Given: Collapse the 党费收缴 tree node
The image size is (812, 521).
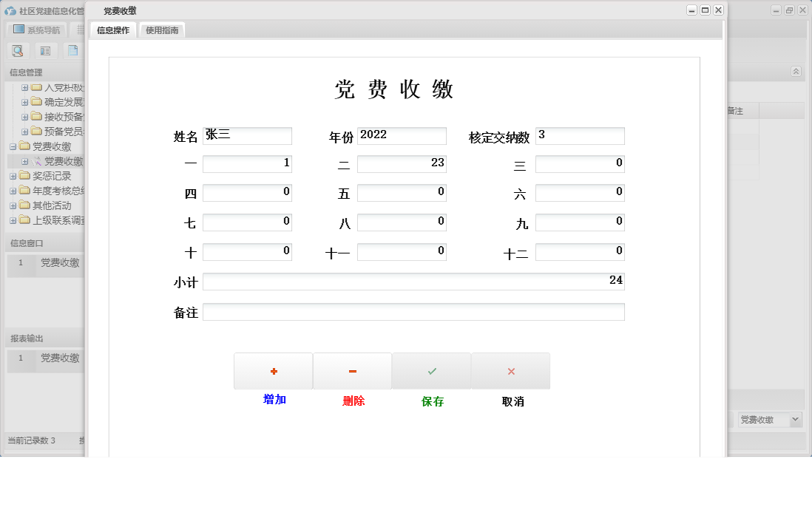Looking at the screenshot, I should click(13, 146).
